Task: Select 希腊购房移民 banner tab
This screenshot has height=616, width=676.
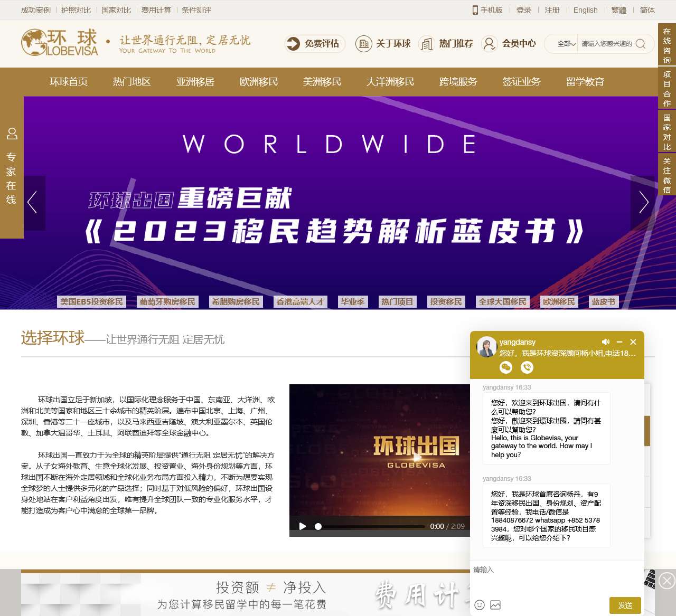Action: (x=236, y=302)
